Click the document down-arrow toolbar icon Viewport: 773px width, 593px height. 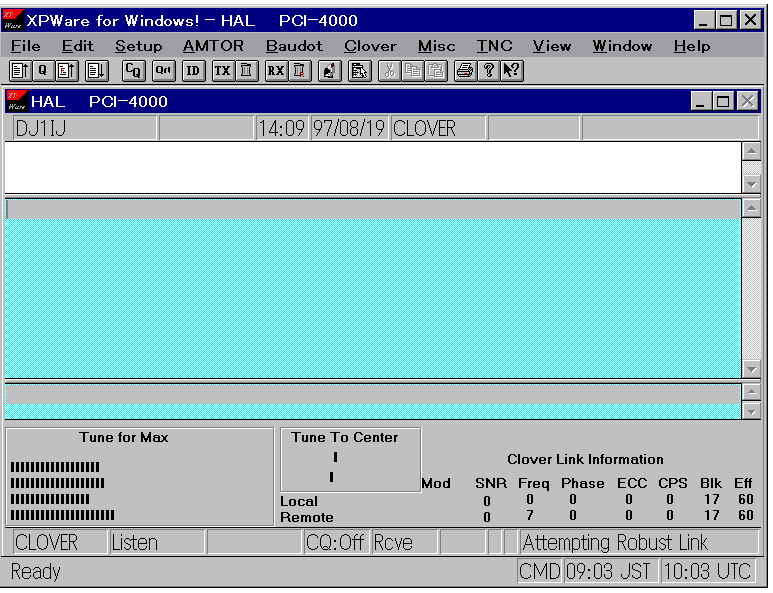(97, 71)
